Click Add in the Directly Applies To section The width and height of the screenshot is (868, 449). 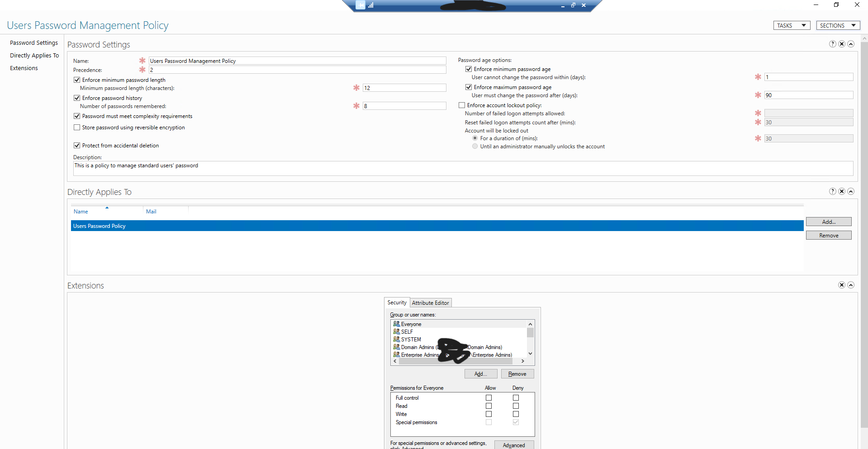pyautogui.click(x=828, y=222)
